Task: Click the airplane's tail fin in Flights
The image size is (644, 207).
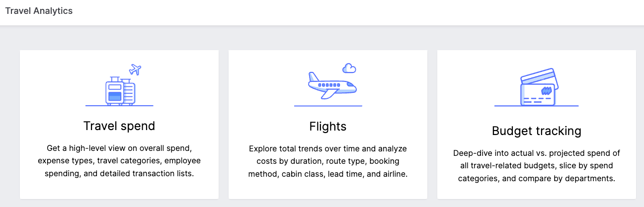Action: click(x=313, y=77)
